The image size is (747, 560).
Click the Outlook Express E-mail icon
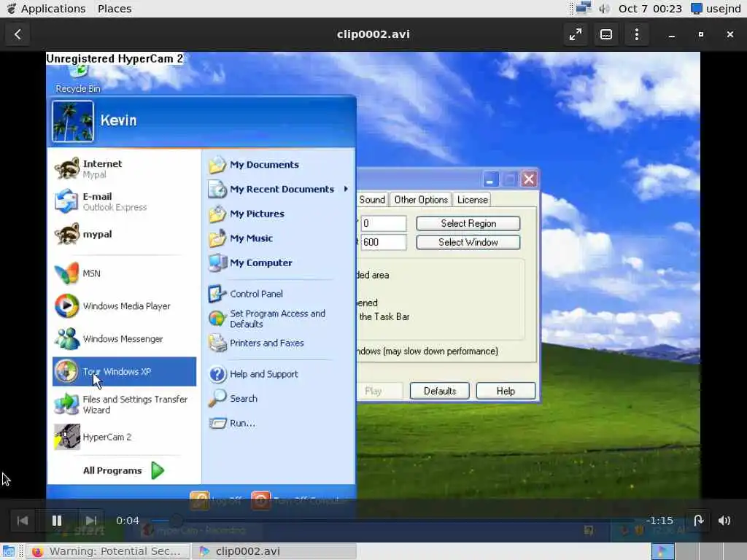(66, 201)
